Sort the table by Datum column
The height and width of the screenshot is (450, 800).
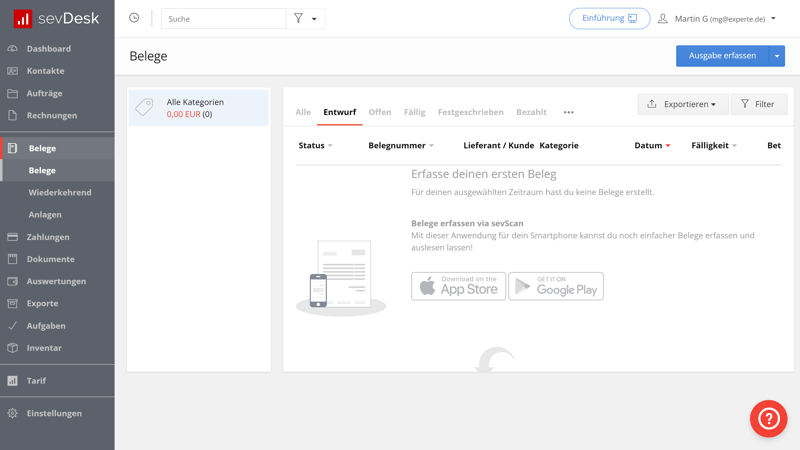pos(651,146)
